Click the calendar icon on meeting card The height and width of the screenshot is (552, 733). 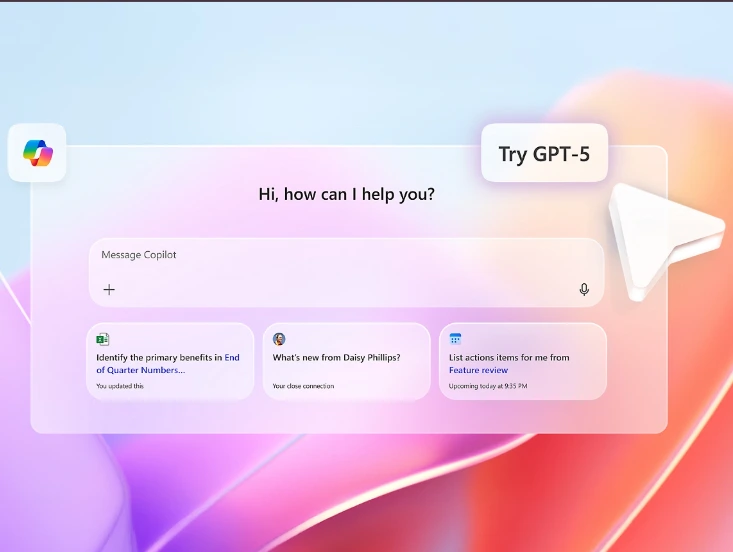[455, 339]
